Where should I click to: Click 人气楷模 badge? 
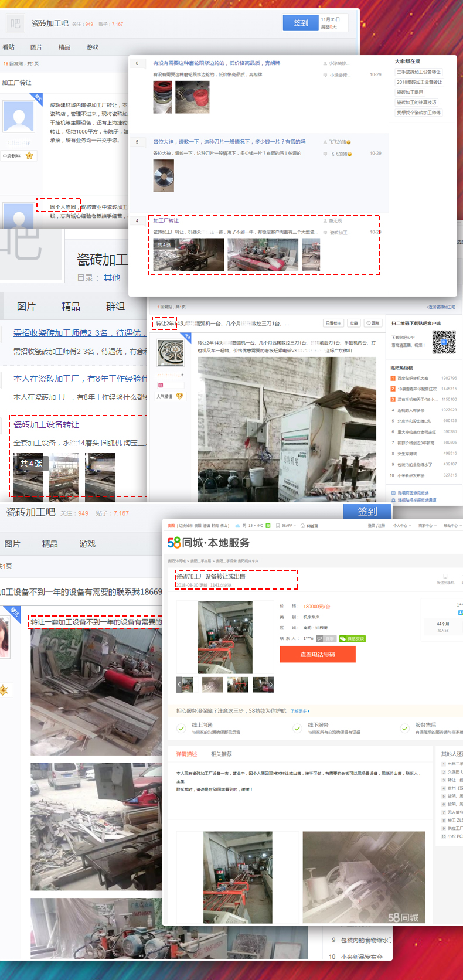(170, 396)
